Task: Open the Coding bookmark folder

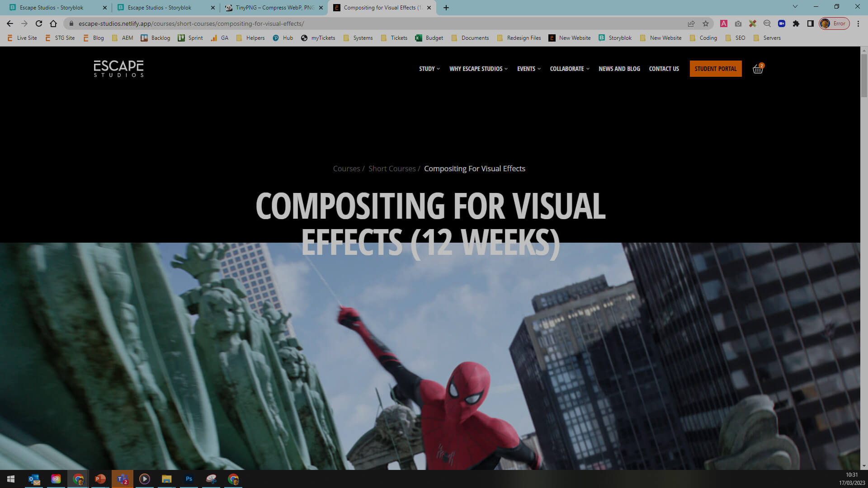Action: (x=703, y=38)
